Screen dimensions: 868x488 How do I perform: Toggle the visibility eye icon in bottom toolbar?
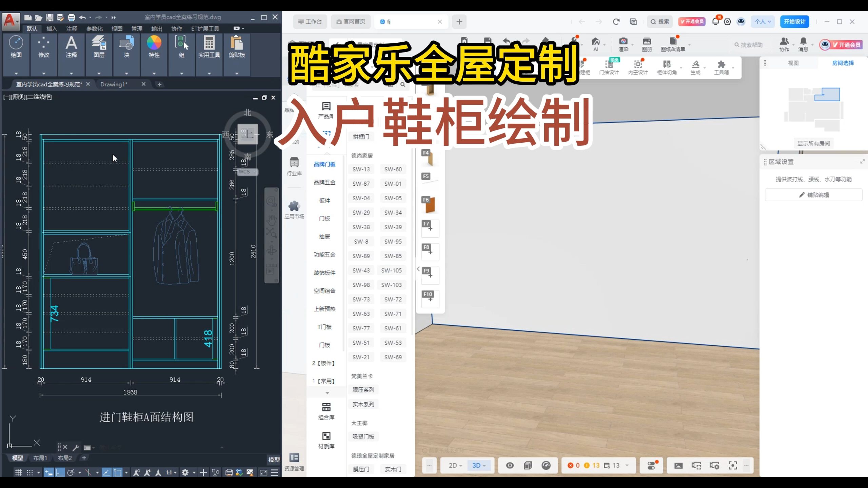pos(510,465)
